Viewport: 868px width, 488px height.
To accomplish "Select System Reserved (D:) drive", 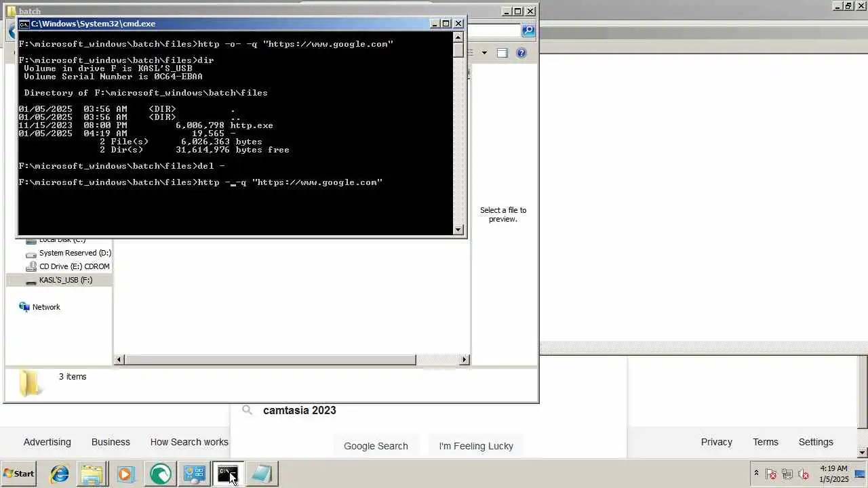I will pos(75,253).
